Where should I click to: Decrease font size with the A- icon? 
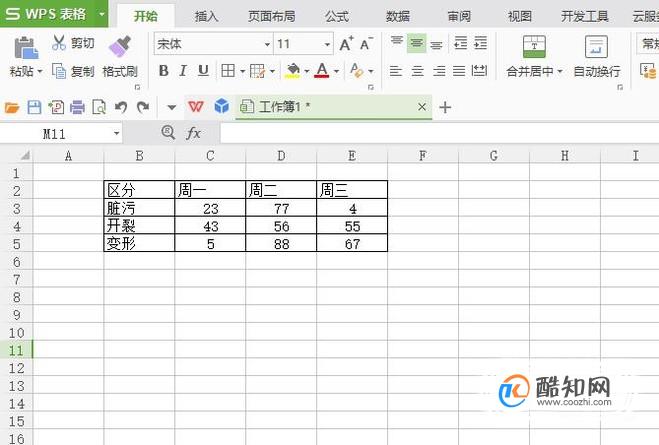tap(366, 44)
